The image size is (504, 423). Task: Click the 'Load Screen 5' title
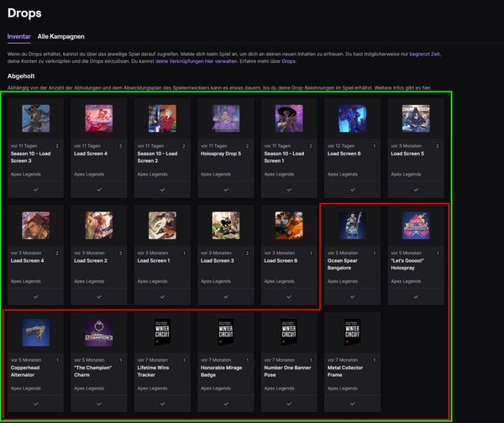(407, 154)
